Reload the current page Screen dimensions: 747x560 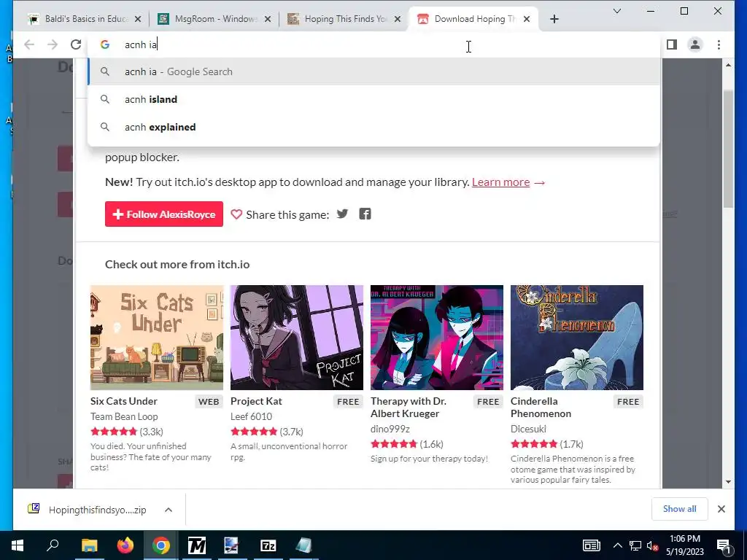pyautogui.click(x=76, y=44)
